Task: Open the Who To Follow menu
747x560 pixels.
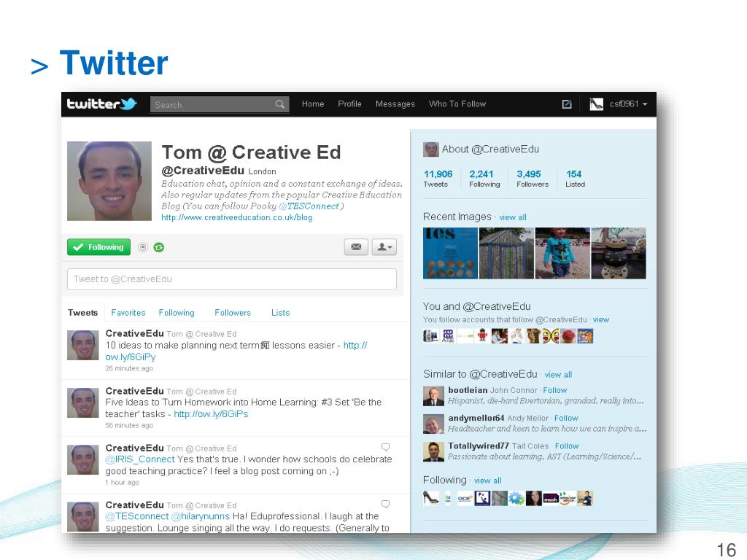Action: pyautogui.click(x=457, y=104)
